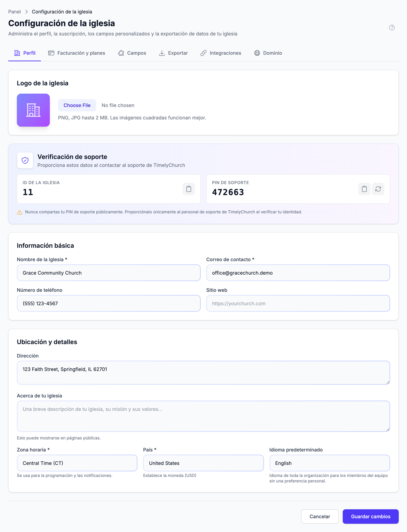Expand the País dropdown
This screenshot has width=407, height=532.
click(203, 463)
